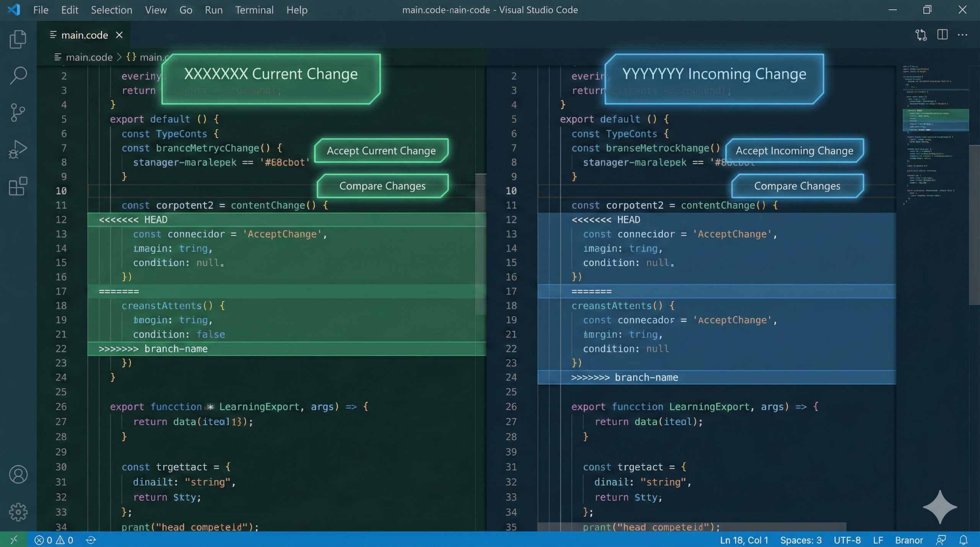
Task: Toggle the notifications bell
Action: point(964,540)
